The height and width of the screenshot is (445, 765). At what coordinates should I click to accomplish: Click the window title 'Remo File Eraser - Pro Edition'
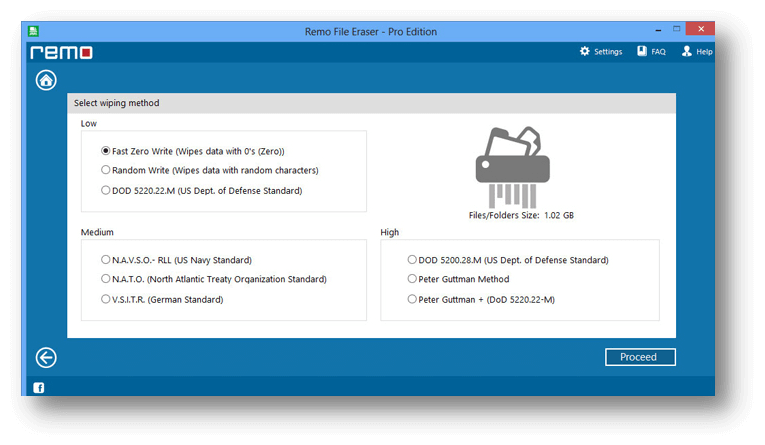[x=371, y=32]
